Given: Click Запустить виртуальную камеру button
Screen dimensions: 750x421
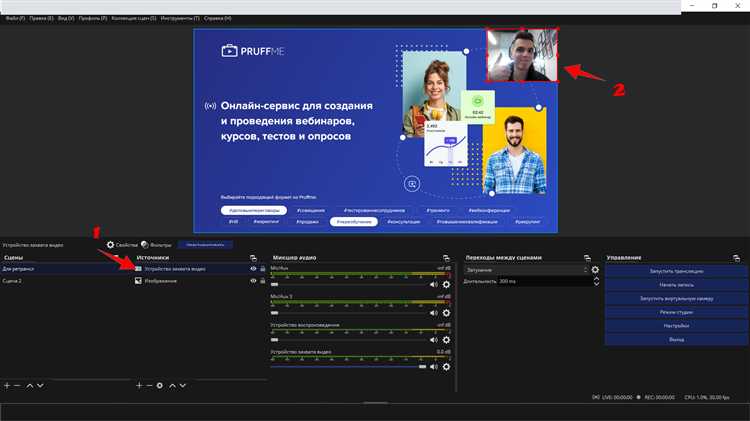Looking at the screenshot, I should tap(676, 299).
